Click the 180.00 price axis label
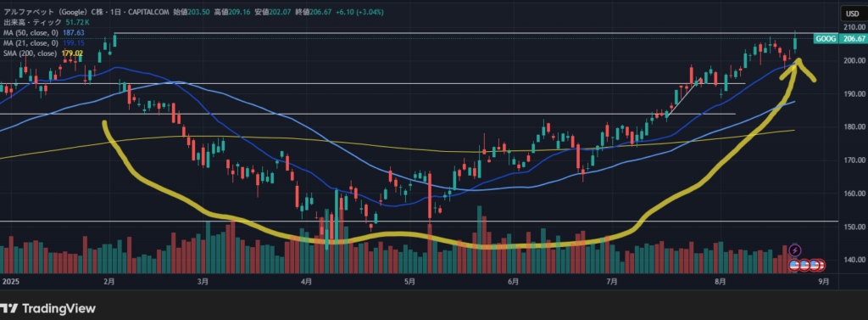 (x=854, y=127)
